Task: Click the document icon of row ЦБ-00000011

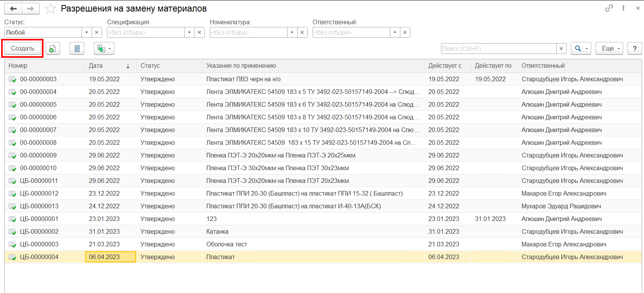Action: [12, 181]
